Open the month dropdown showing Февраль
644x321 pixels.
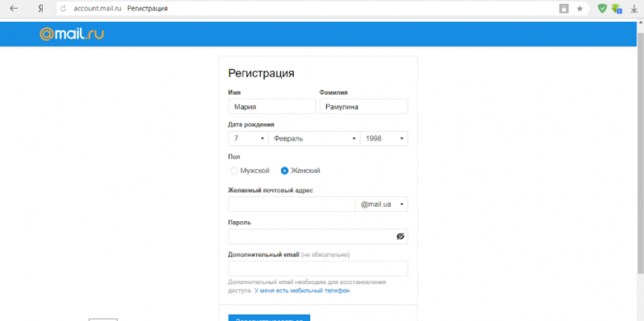click(314, 138)
